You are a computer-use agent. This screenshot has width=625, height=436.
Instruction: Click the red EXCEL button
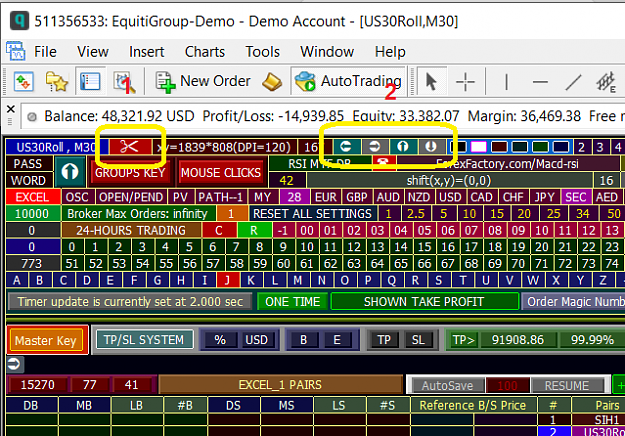pos(32,197)
